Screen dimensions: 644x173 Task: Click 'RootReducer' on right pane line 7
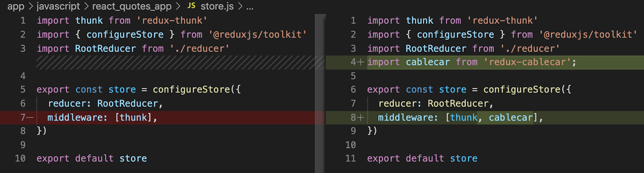pyautogui.click(x=458, y=104)
